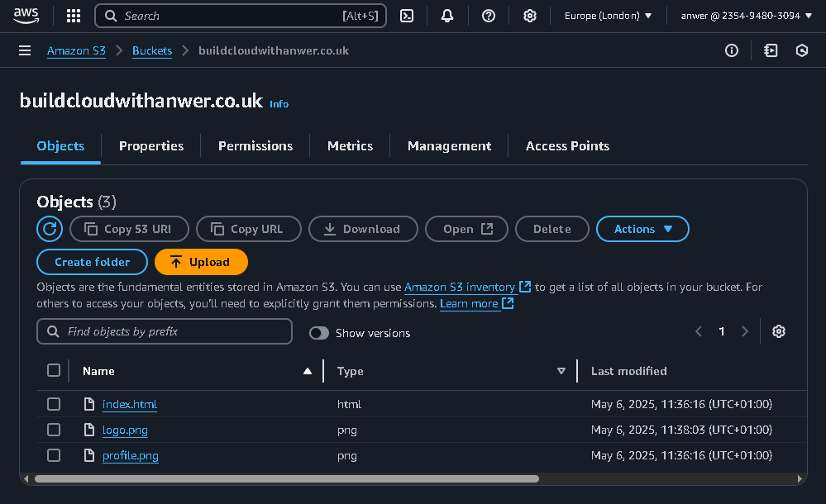Tick the checkbox for logo.png
Image resolution: width=826 pixels, height=504 pixels.
[54, 430]
